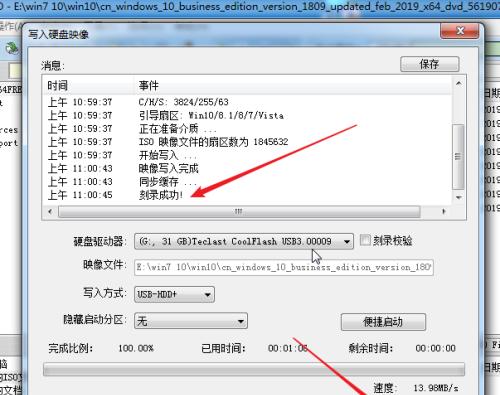This screenshot has height=395, width=500.
Task: Click the 映像文件 path field
Action: click(284, 267)
